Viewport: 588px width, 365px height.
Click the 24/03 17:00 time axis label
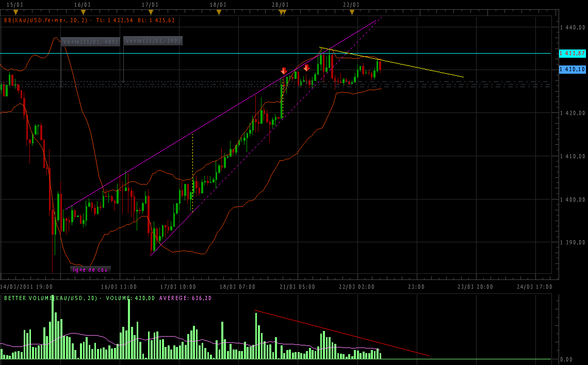tap(534, 287)
